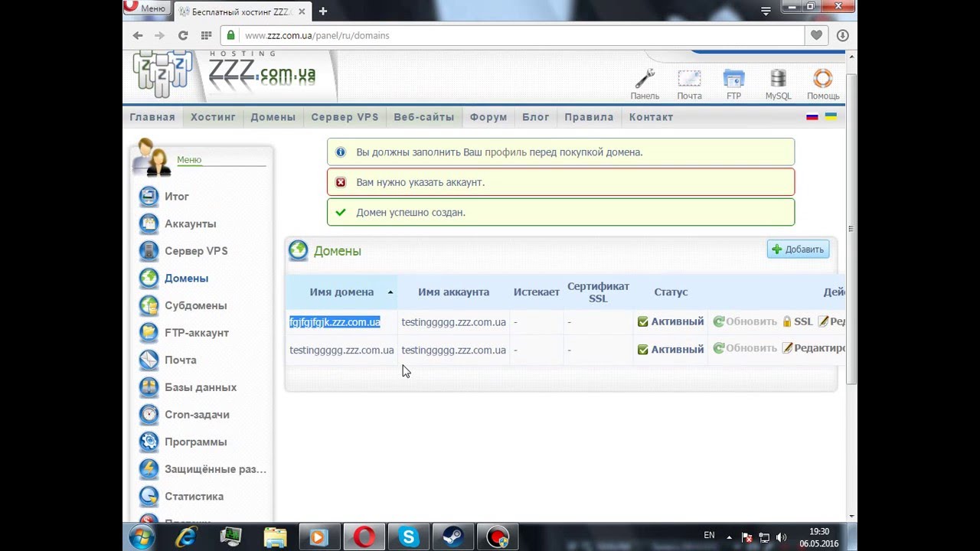Click the Субдомены sidebar icon
The width and height of the screenshot is (980, 551).
coord(149,305)
